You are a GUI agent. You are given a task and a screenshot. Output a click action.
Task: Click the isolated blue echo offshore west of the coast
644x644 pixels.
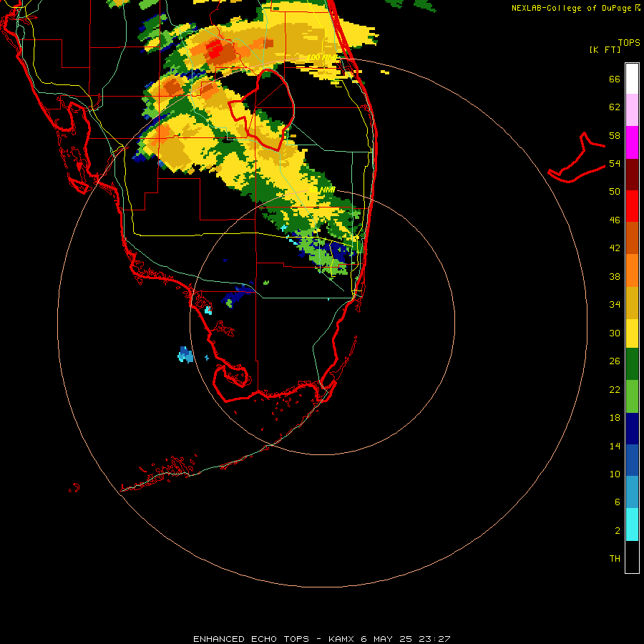tap(185, 354)
